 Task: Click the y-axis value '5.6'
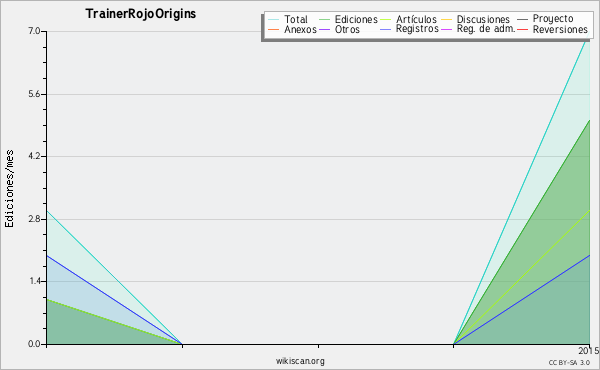click(x=34, y=94)
